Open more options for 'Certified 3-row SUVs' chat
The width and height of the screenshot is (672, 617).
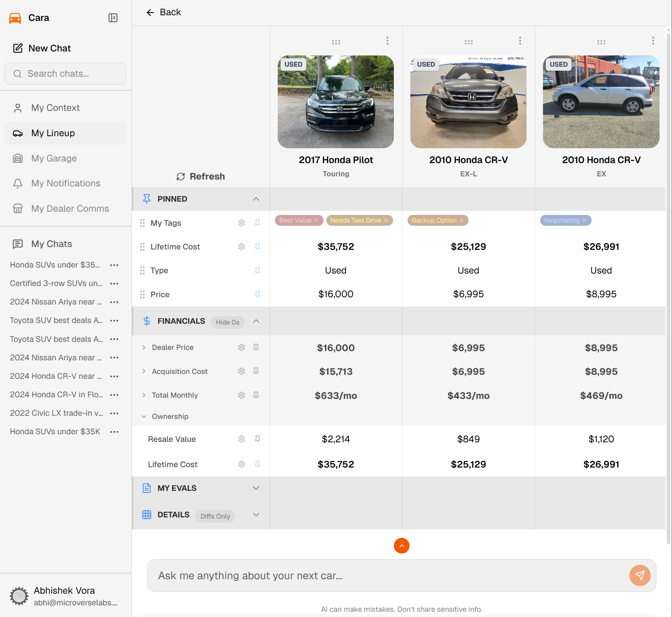tap(114, 283)
